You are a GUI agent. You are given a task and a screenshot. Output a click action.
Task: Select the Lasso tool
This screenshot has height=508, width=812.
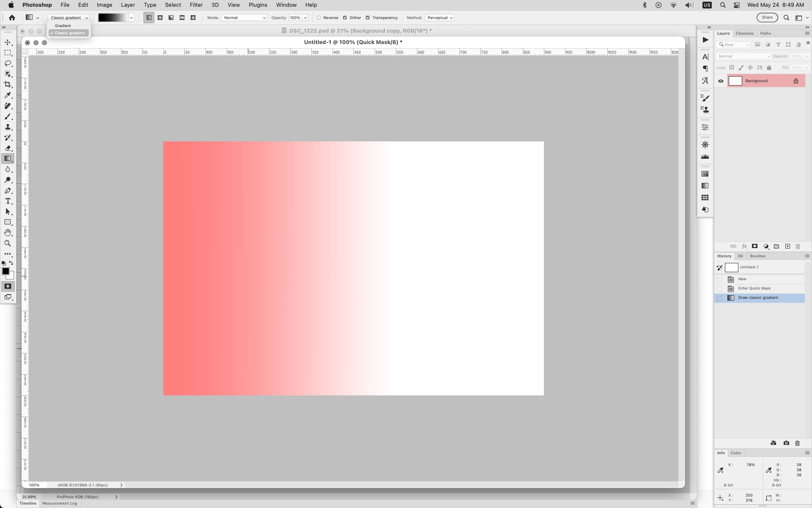pyautogui.click(x=8, y=63)
